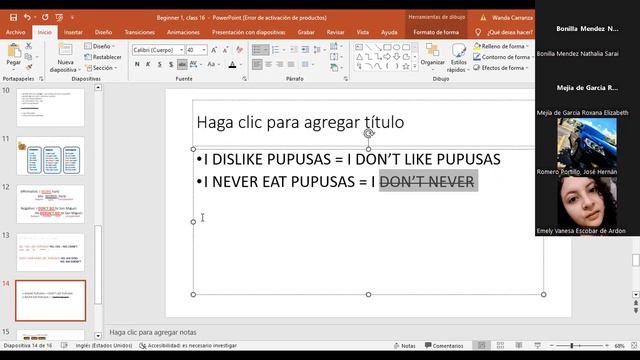Open Efectos de forma dropdown

pyautogui.click(x=501, y=68)
